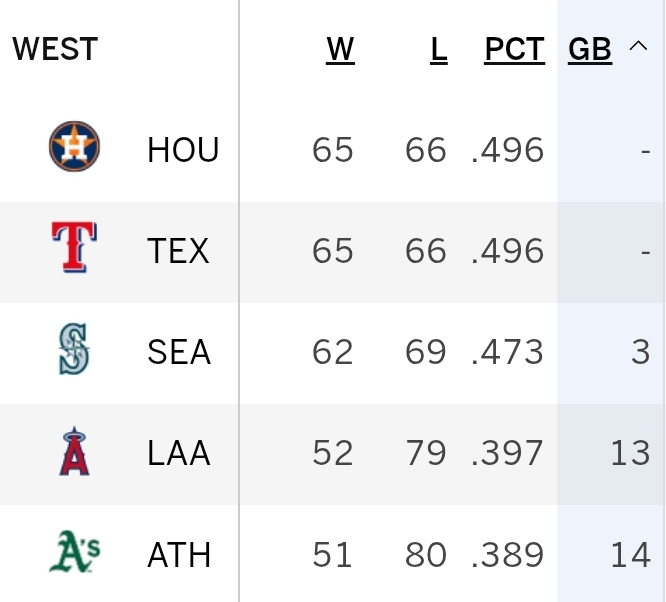The width and height of the screenshot is (666, 602).
Task: Click Angels' 13 games back value
Action: click(x=630, y=453)
